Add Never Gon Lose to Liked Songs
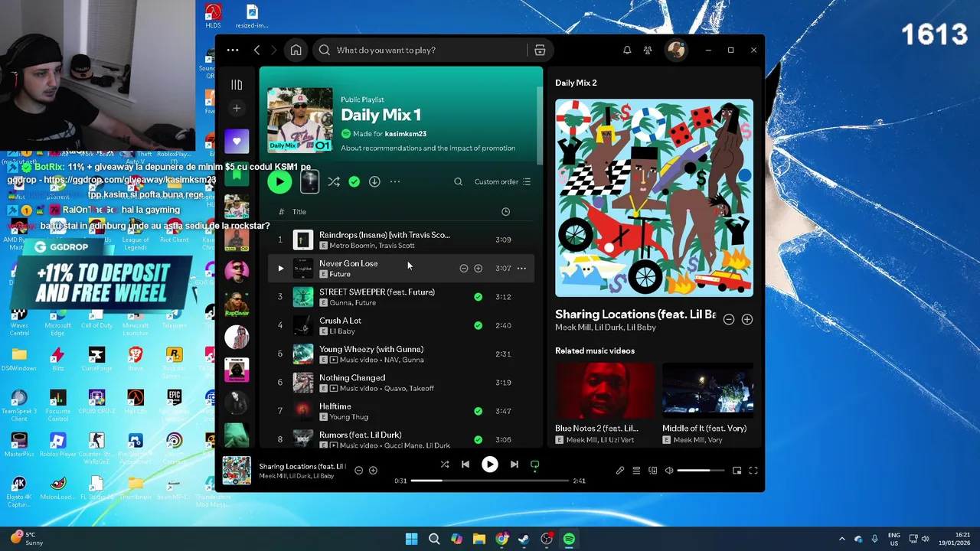Image resolution: width=980 pixels, height=551 pixels. click(x=478, y=269)
